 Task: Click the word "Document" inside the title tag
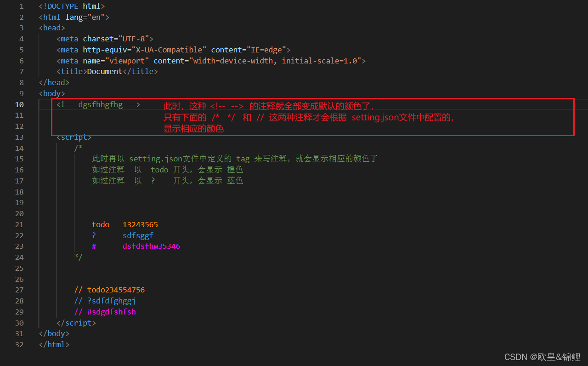coord(105,72)
